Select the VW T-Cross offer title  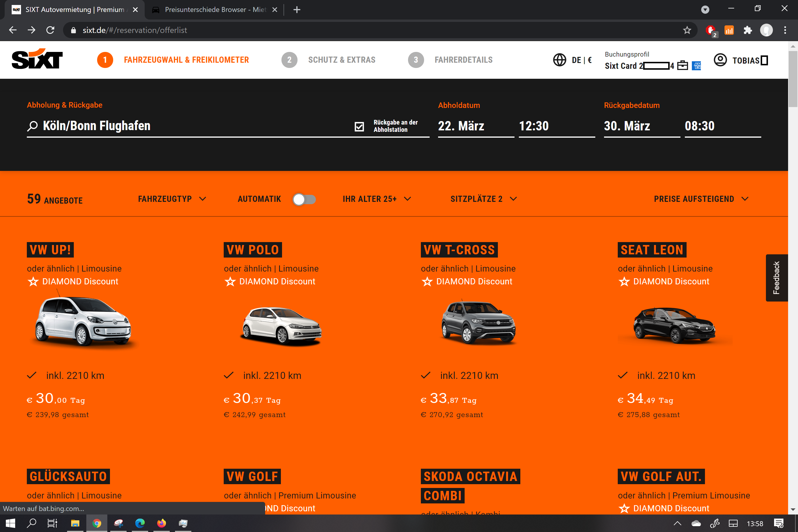tap(459, 250)
